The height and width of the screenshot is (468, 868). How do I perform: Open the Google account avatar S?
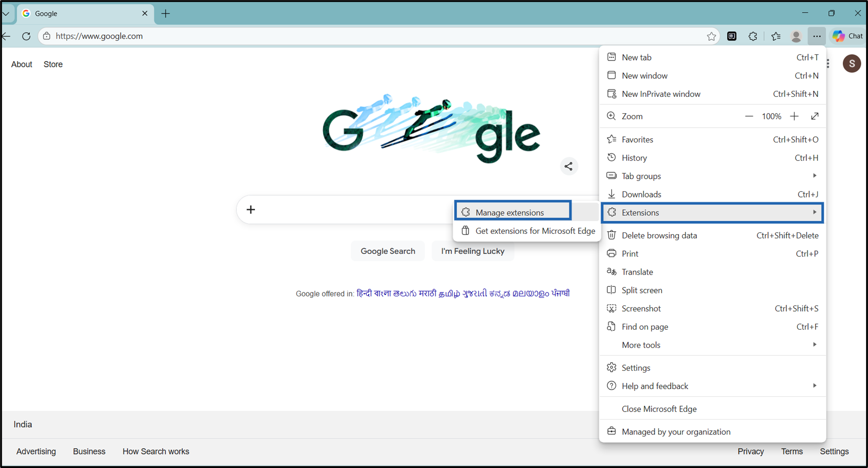point(852,63)
